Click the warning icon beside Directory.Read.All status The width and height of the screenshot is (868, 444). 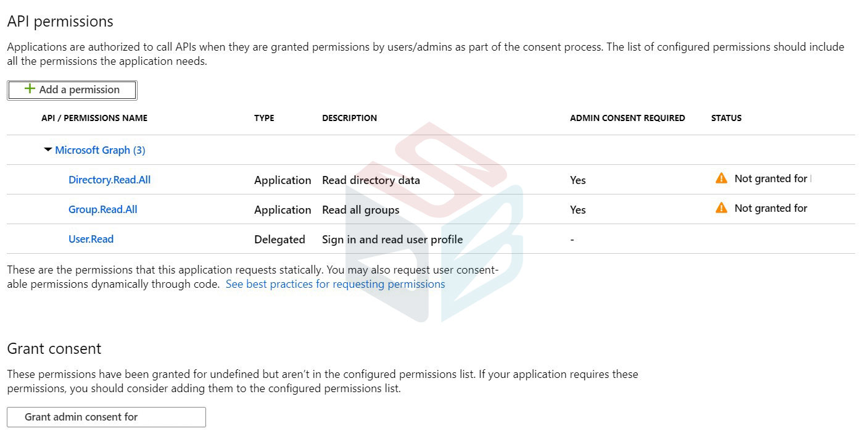coord(721,178)
